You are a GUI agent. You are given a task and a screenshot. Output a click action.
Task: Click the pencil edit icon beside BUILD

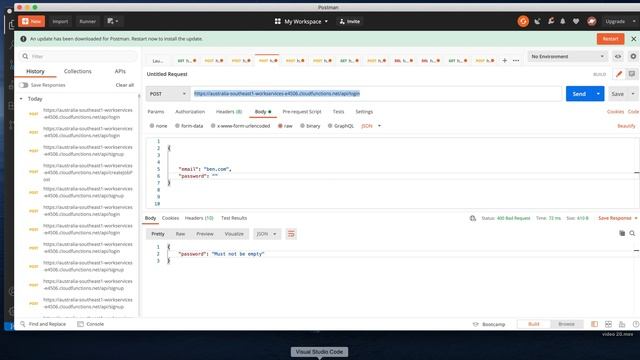[x=619, y=74]
